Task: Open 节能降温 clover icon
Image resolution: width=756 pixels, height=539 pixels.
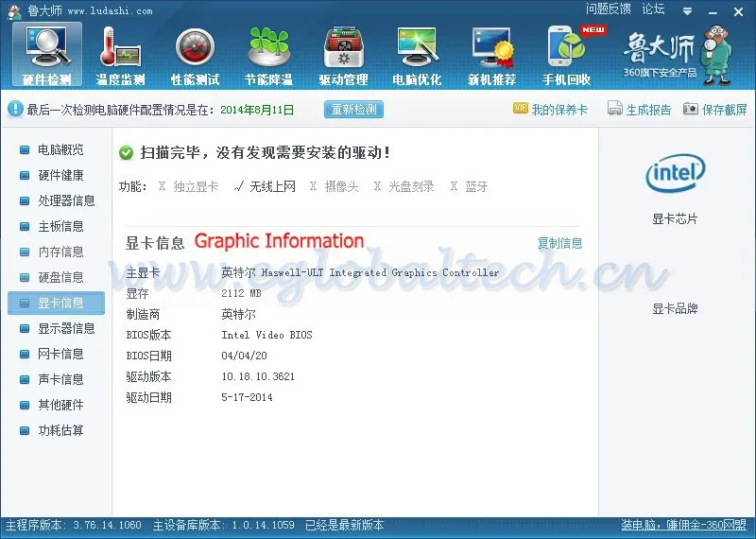Action: click(x=269, y=55)
